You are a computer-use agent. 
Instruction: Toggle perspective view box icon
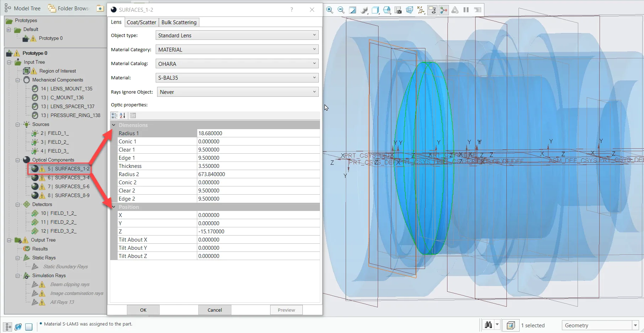409,10
